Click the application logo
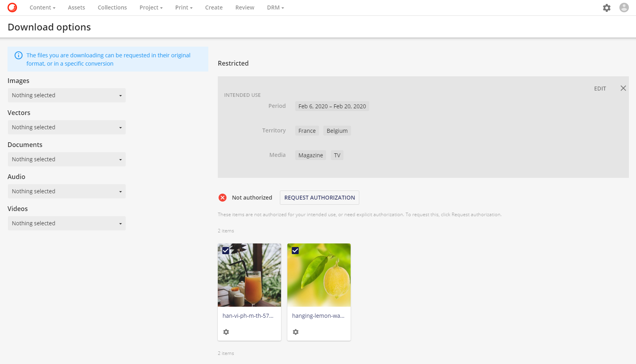636x364 pixels. [12, 7]
